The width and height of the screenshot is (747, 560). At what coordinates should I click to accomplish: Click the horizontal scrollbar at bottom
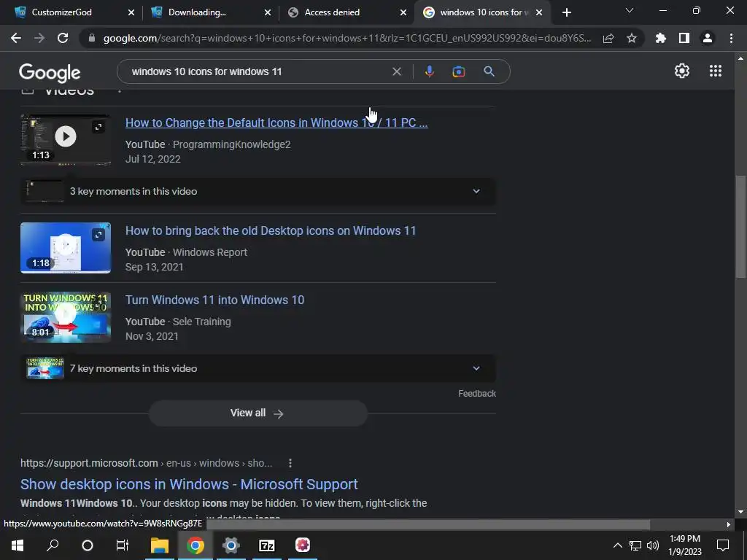(x=427, y=524)
